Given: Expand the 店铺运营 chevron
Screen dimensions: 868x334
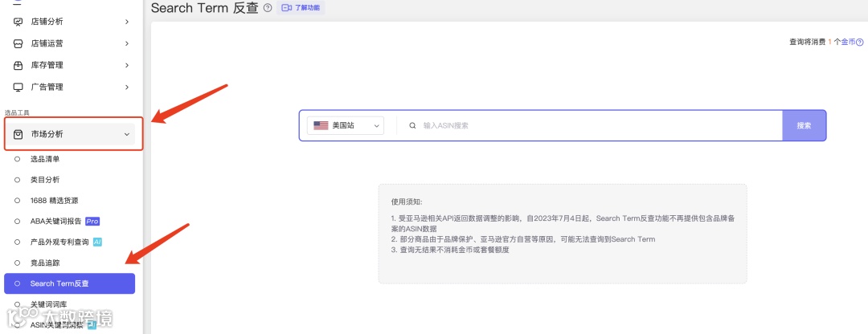Looking at the screenshot, I should pyautogui.click(x=127, y=43).
